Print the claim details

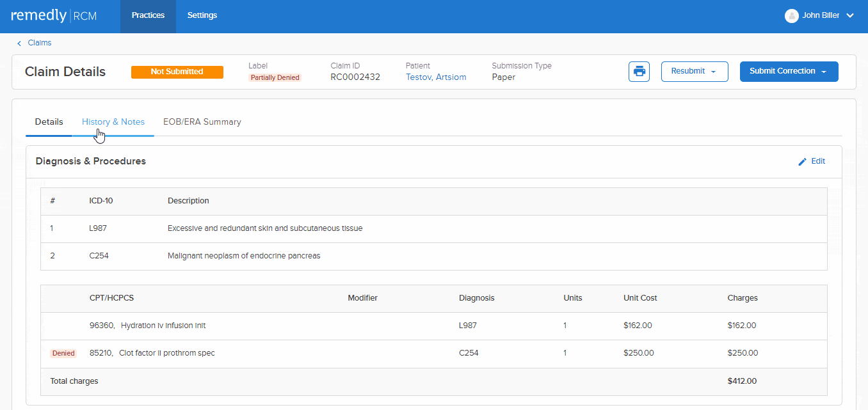coord(639,71)
